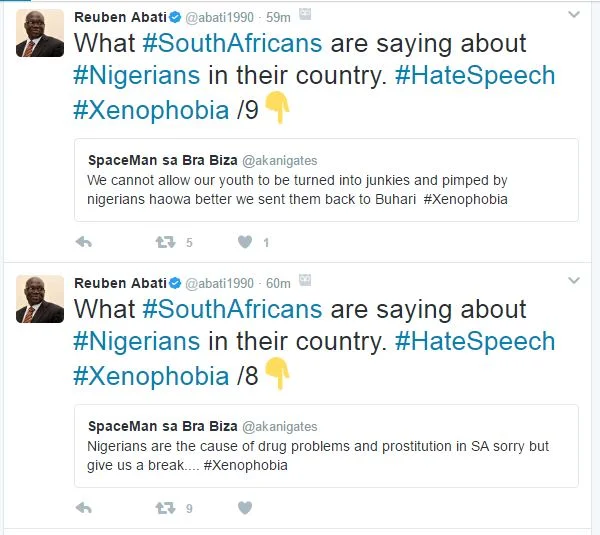Like the second tweet ending /8
600x535 pixels.
pyautogui.click(x=245, y=508)
